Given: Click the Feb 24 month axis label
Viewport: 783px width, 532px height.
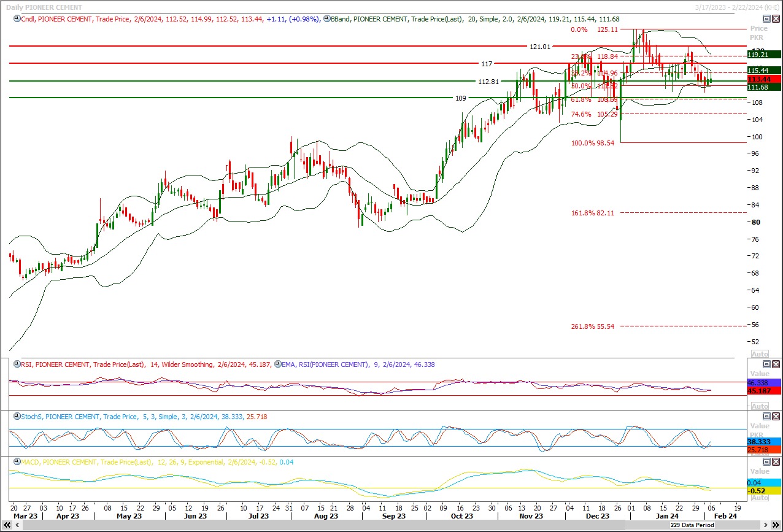Looking at the screenshot, I should [725, 516].
